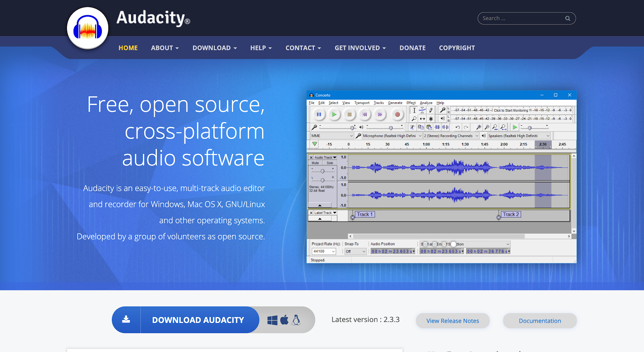The height and width of the screenshot is (352, 644).
Task: Expand the Download navigation dropdown
Action: (x=215, y=48)
